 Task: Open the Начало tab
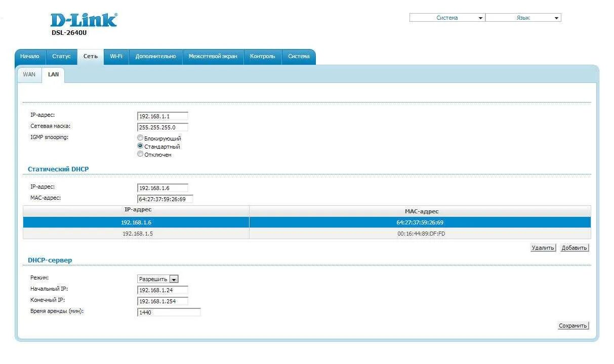tap(30, 57)
